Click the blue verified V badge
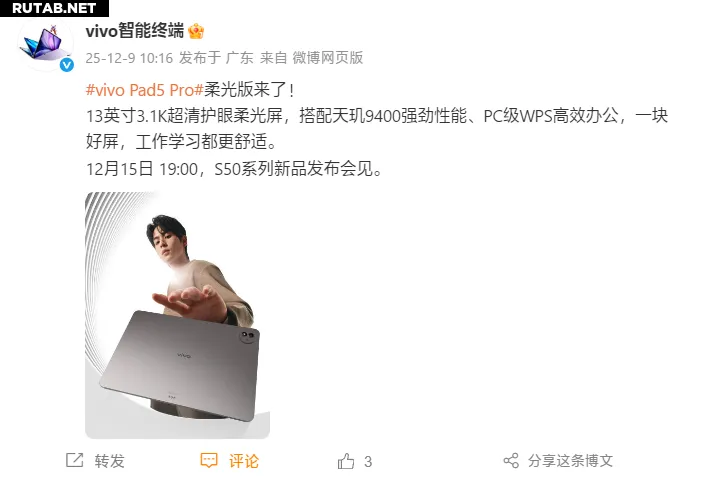The width and height of the screenshot is (702, 483). 67,65
